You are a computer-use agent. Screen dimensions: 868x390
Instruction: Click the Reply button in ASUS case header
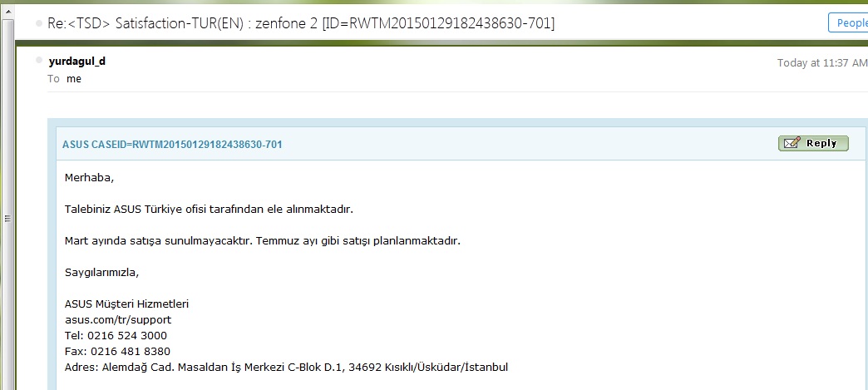coord(813,144)
